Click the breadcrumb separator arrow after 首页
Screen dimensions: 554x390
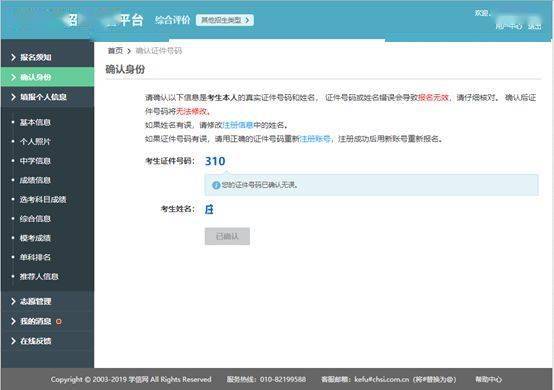(x=129, y=51)
